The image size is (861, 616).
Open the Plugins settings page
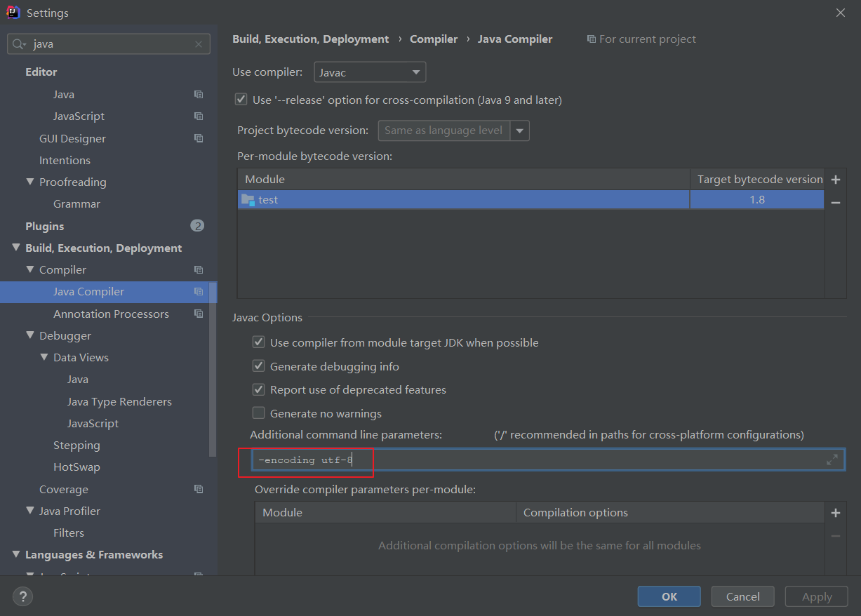[x=45, y=226]
